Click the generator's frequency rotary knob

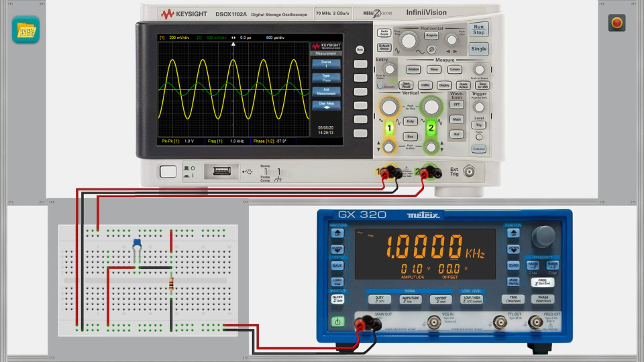pyautogui.click(x=543, y=235)
